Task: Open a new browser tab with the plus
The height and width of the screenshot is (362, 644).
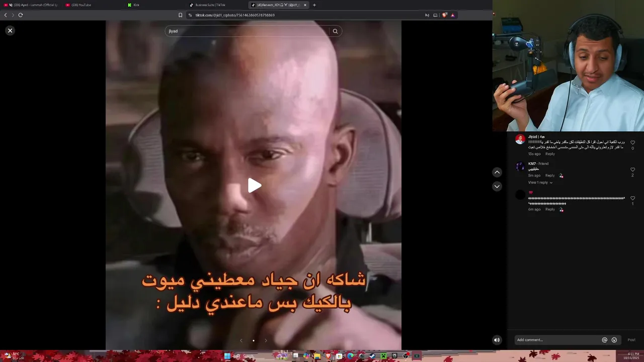Action: pyautogui.click(x=314, y=5)
